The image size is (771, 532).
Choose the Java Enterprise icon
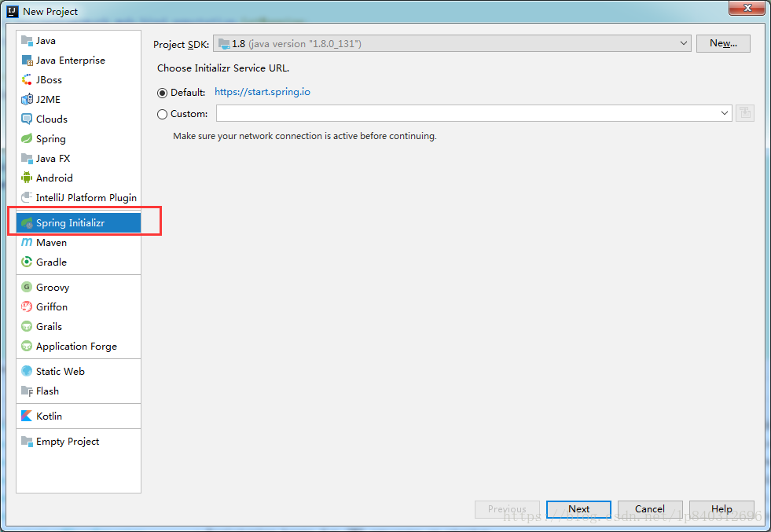pos(27,60)
